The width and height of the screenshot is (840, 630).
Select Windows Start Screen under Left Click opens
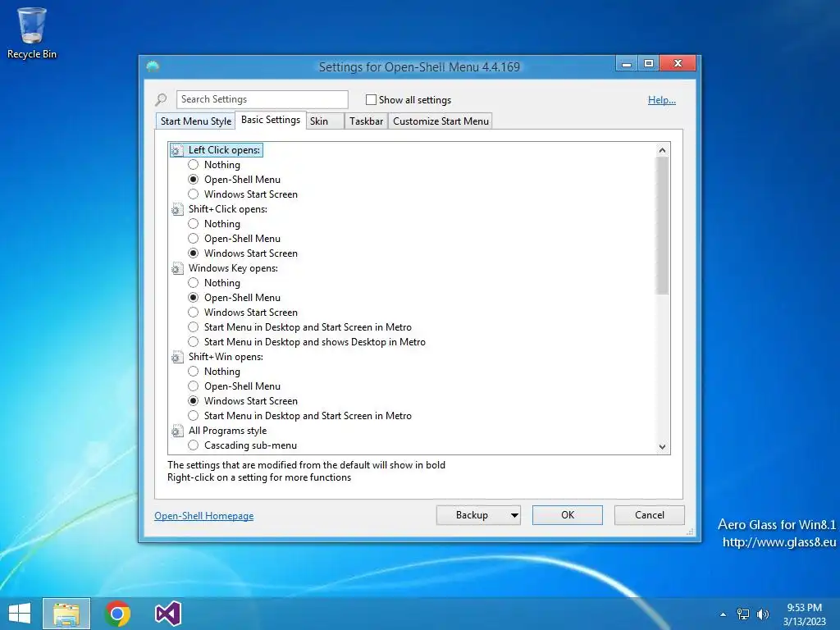(x=194, y=194)
